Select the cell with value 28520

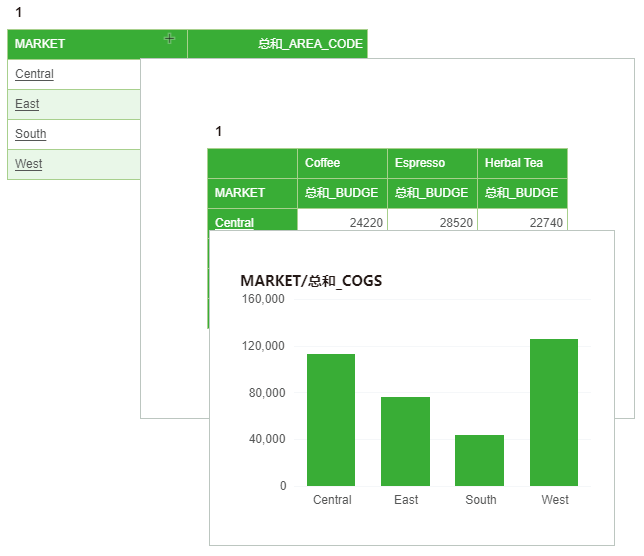[x=431, y=222]
